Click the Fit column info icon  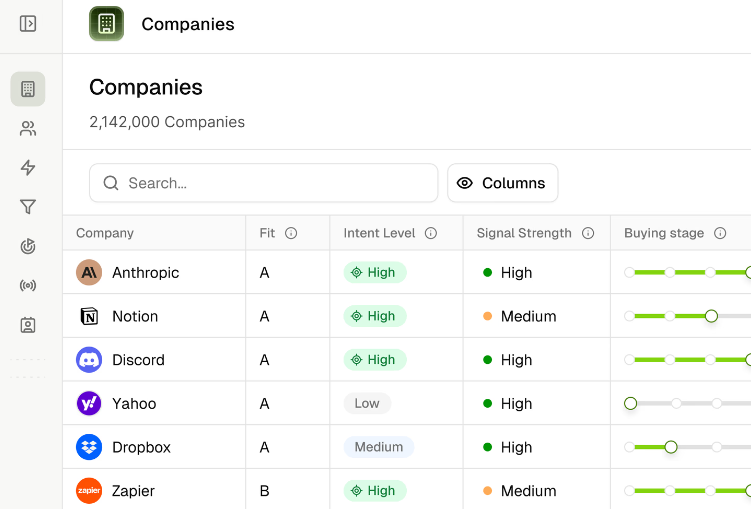pos(291,233)
